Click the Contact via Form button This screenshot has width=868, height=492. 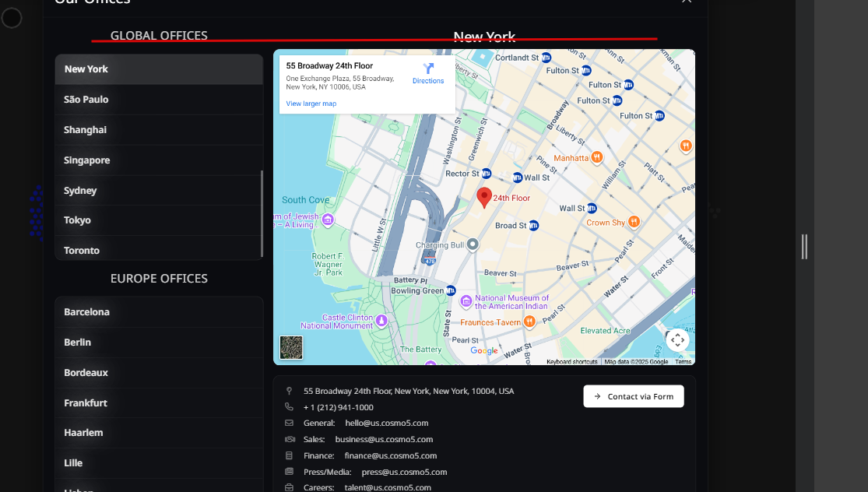pyautogui.click(x=633, y=396)
